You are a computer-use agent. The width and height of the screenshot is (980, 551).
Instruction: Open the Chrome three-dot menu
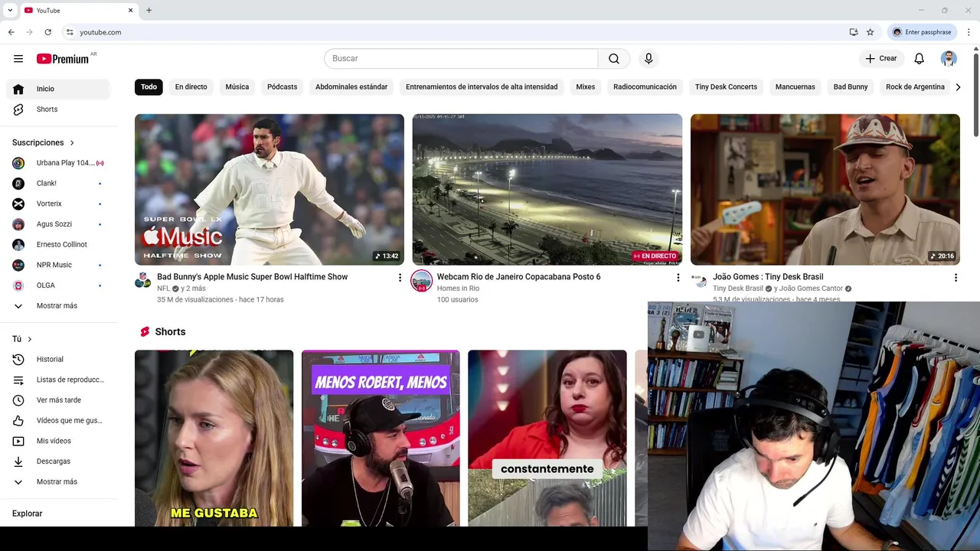pos(969,32)
